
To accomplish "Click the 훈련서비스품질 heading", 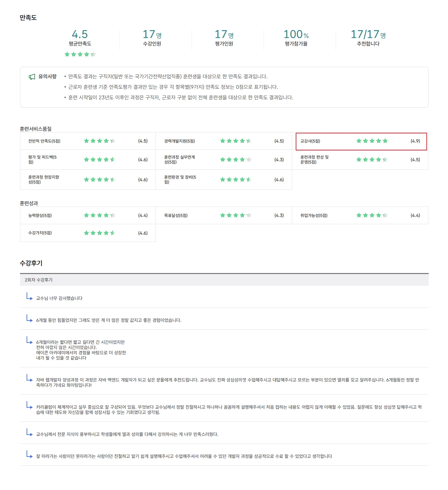I will point(36,129).
